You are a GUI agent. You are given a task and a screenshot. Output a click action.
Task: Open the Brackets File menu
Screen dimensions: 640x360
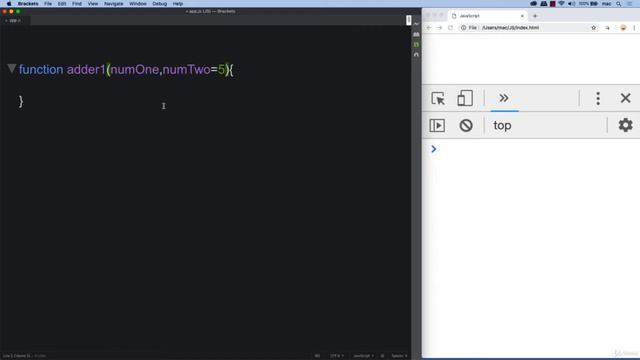[48, 4]
